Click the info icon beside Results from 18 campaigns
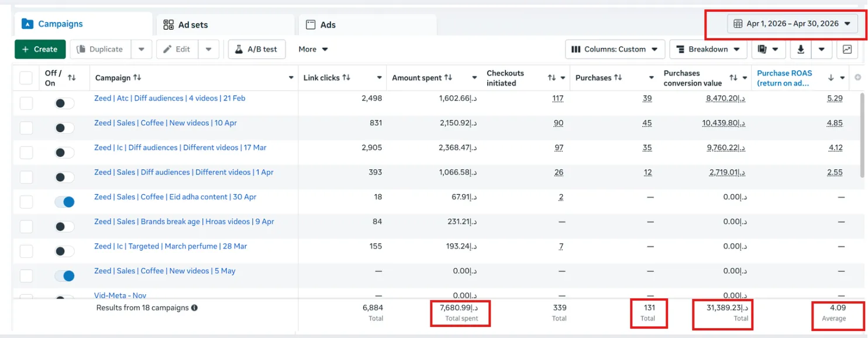868x338 pixels. tap(194, 308)
